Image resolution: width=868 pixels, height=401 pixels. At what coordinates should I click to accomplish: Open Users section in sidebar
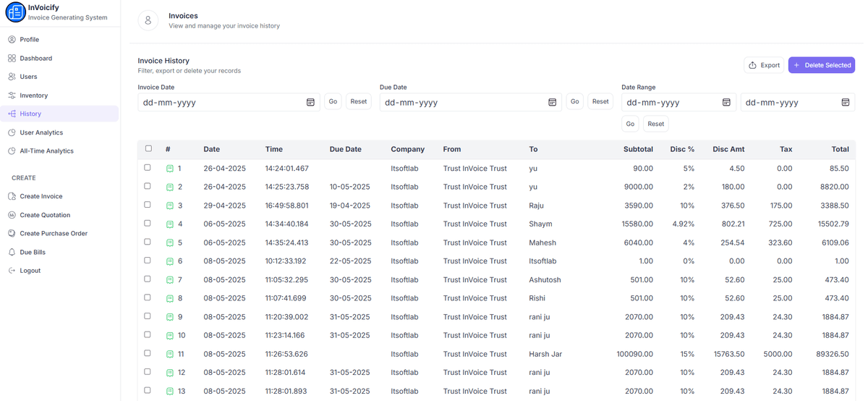coord(59,77)
